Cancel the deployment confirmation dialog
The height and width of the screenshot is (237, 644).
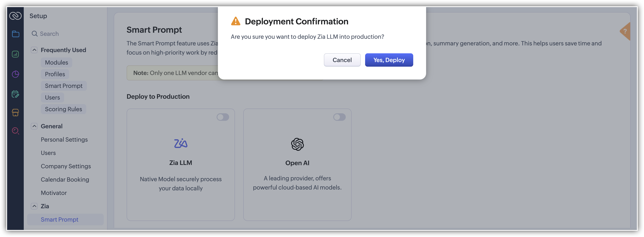coord(342,60)
